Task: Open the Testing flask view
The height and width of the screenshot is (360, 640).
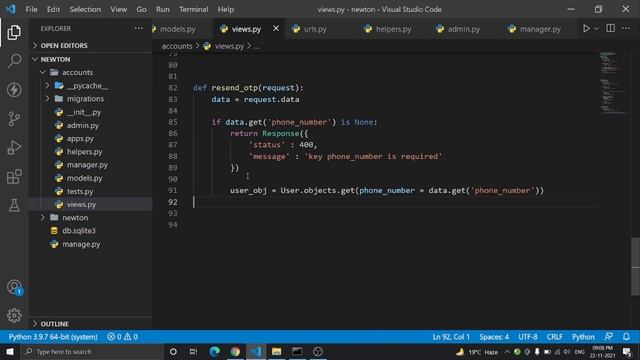Action: 14,205
